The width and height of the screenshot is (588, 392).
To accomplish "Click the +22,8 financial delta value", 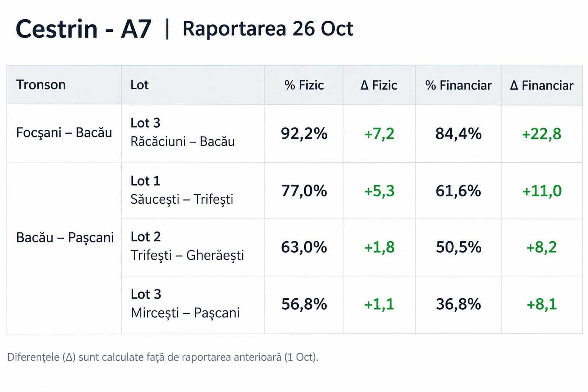I will click(x=542, y=134).
